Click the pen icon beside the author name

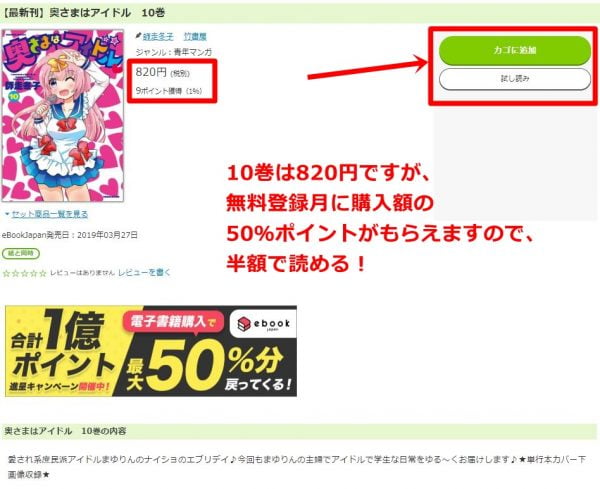pyautogui.click(x=139, y=36)
